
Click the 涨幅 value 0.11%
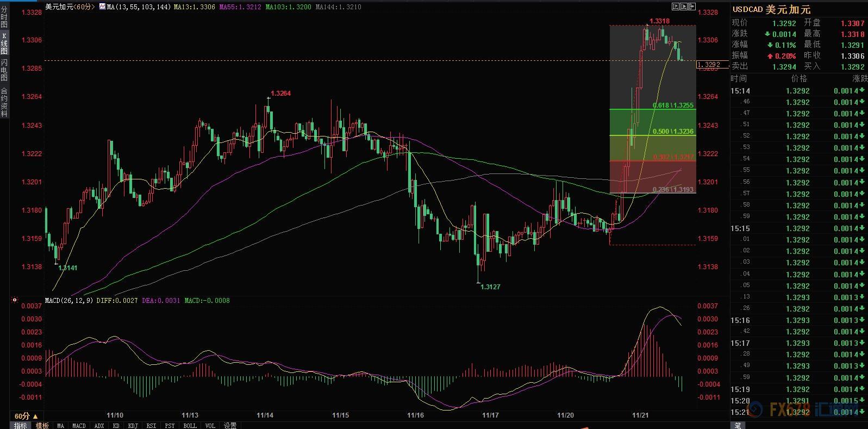pos(781,45)
